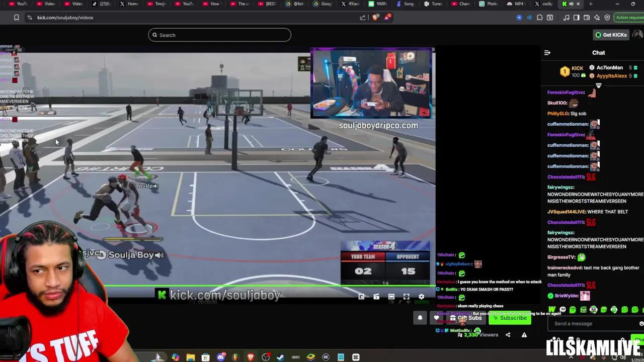
Task: Open the browser extensions puzzle icon
Action: pyautogui.click(x=540, y=18)
